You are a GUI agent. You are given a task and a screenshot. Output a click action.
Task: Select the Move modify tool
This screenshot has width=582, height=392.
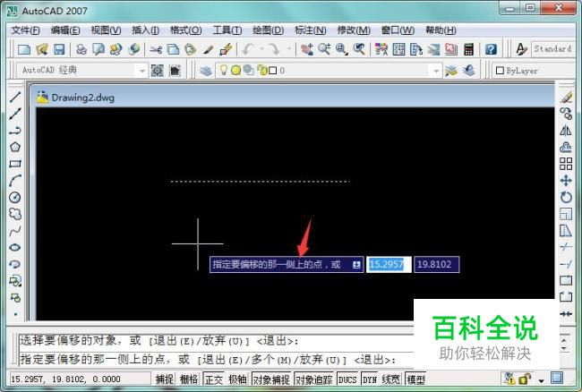coord(566,181)
